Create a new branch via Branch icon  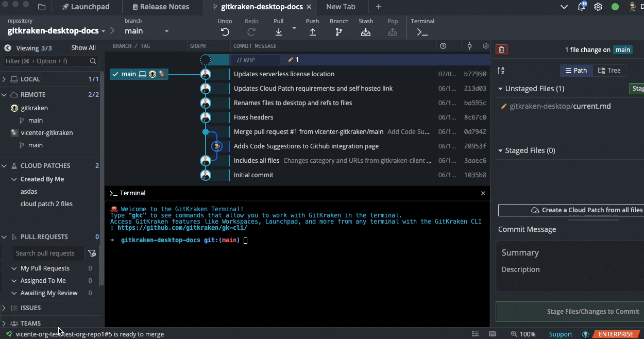pyautogui.click(x=339, y=32)
